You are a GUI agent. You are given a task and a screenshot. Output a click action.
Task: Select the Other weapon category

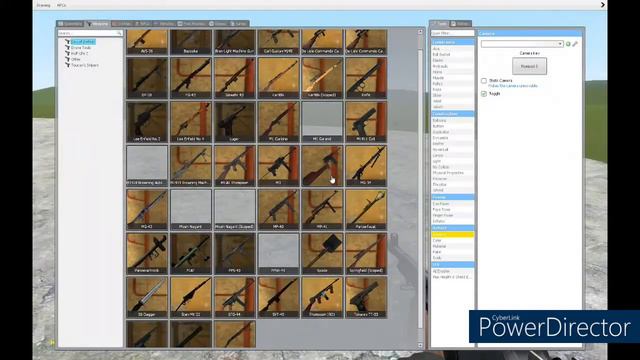76,59
